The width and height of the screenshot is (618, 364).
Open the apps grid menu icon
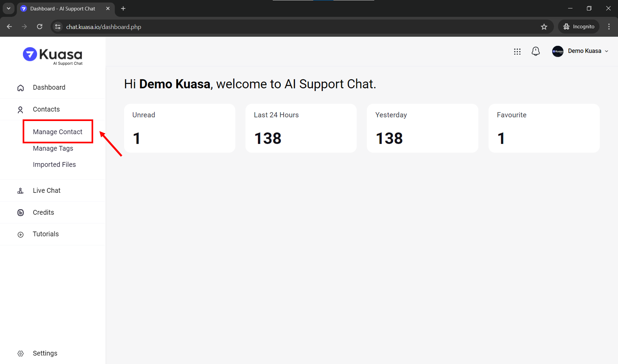pos(517,51)
